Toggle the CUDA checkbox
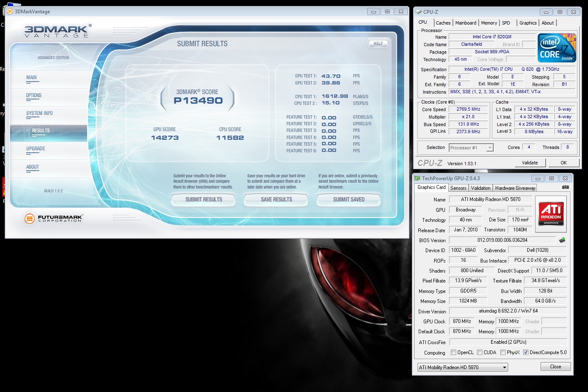588x392 pixels. [x=479, y=352]
